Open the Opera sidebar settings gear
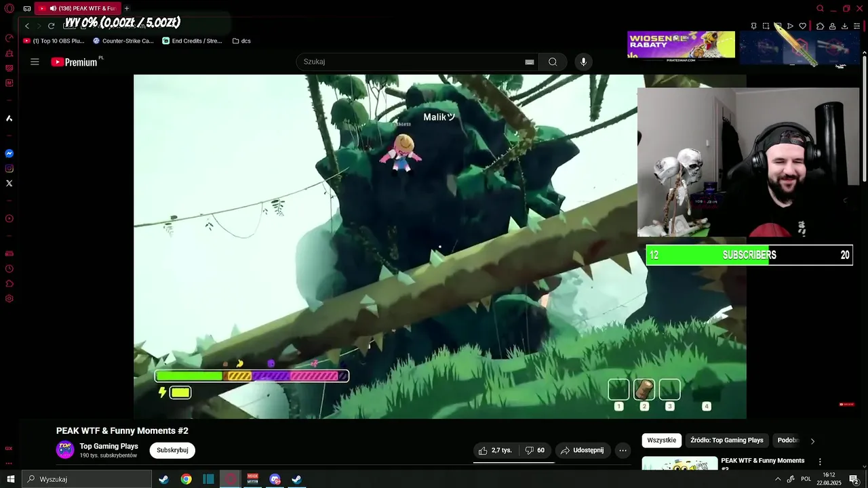 [x=9, y=299]
